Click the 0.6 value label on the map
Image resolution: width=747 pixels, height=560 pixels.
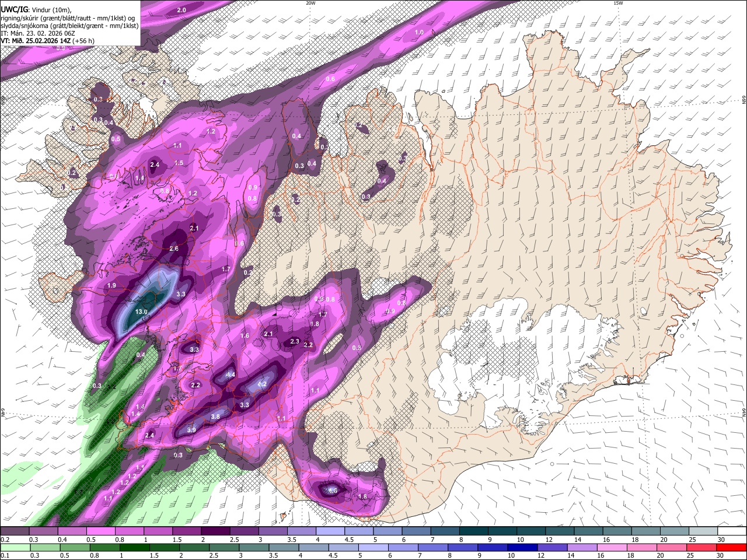click(330, 79)
